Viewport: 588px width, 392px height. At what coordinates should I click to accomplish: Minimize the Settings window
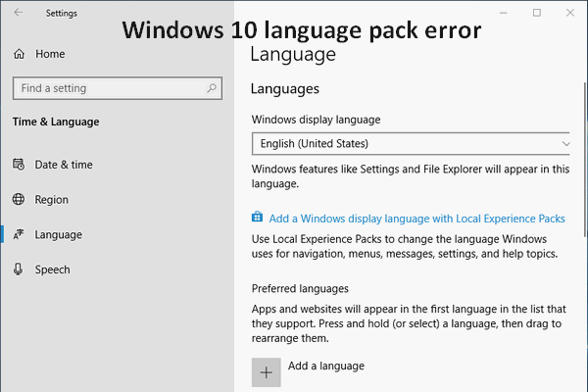point(504,13)
